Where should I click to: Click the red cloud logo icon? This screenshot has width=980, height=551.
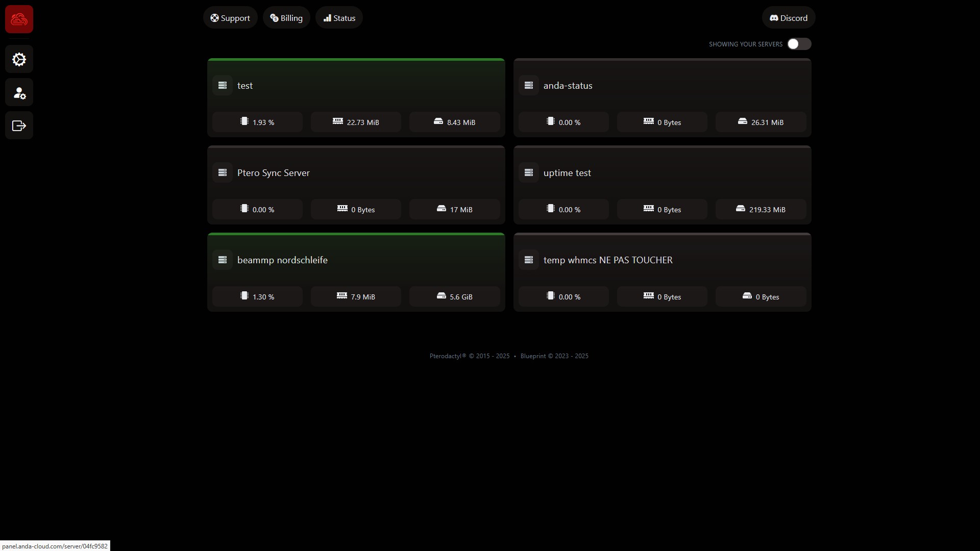pyautogui.click(x=19, y=19)
